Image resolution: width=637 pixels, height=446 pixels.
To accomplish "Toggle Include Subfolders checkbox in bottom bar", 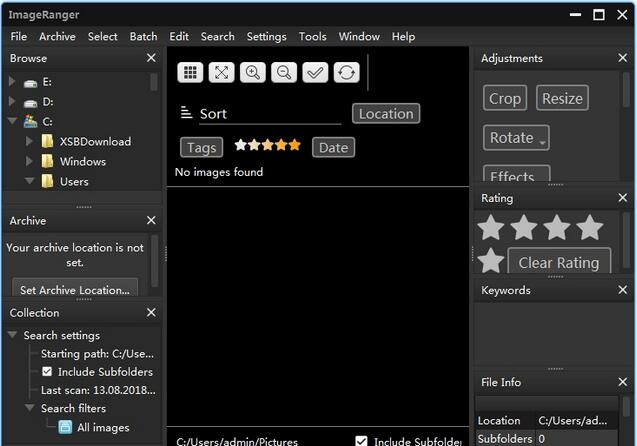I will click(361, 441).
